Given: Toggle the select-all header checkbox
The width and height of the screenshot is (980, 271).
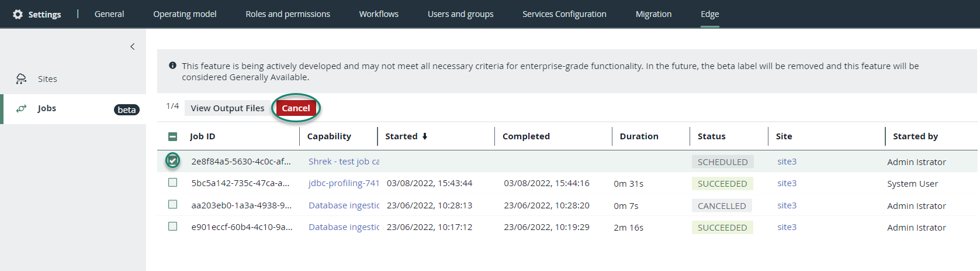Looking at the screenshot, I should 172,136.
